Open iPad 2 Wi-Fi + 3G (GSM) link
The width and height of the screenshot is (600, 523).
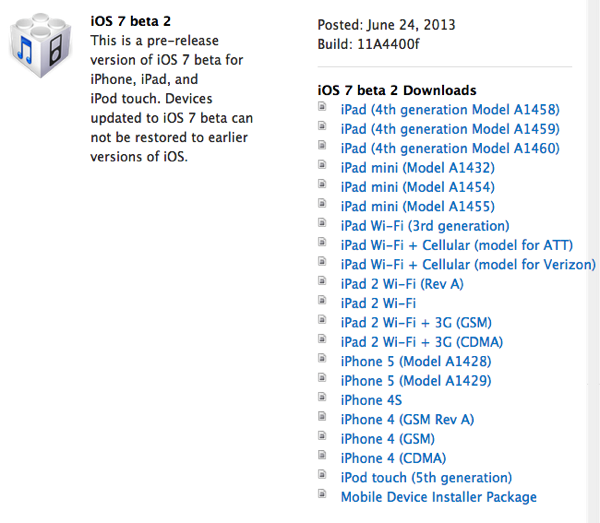416,323
